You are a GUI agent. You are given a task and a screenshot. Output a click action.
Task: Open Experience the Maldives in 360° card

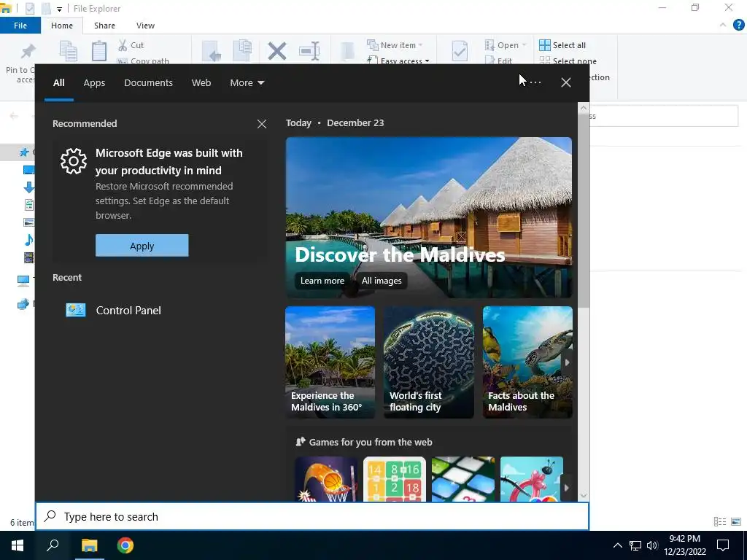330,362
